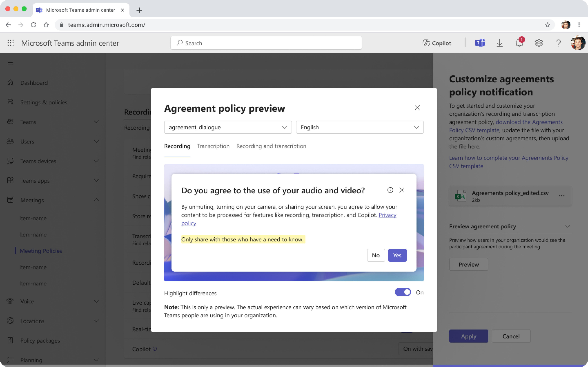The image size is (588, 367).
Task: Go back with browser back arrow
Action: click(x=8, y=25)
